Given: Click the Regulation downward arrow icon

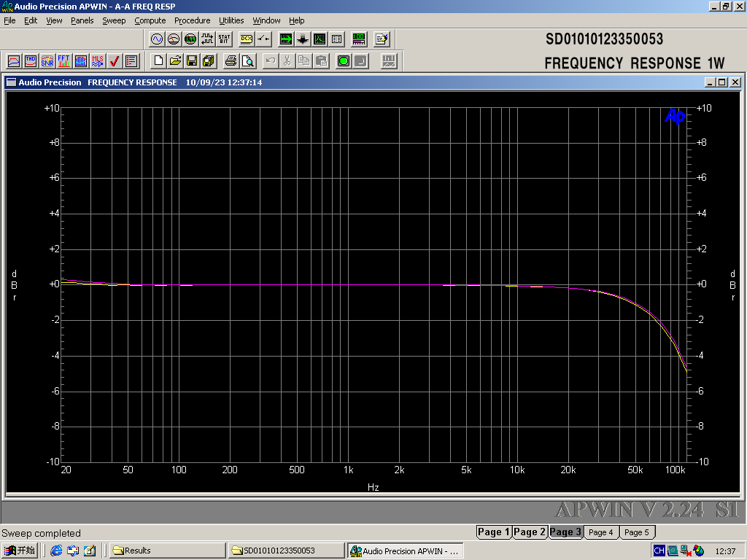Looking at the screenshot, I should coord(303,39).
